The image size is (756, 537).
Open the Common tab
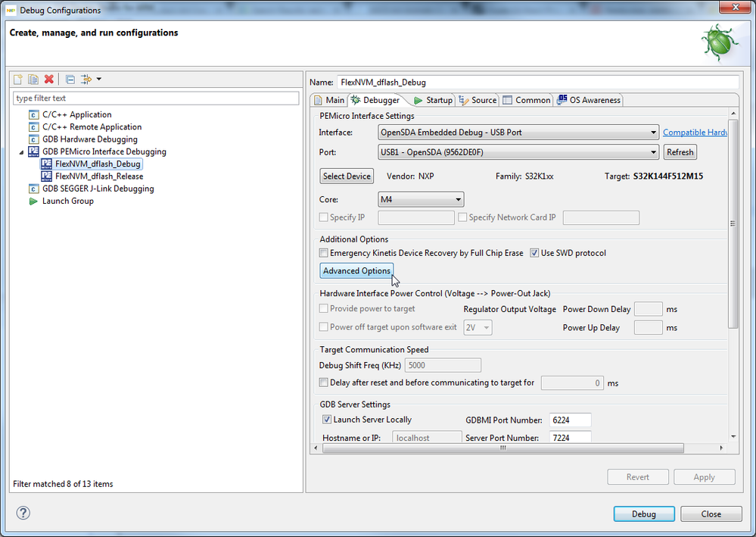527,100
